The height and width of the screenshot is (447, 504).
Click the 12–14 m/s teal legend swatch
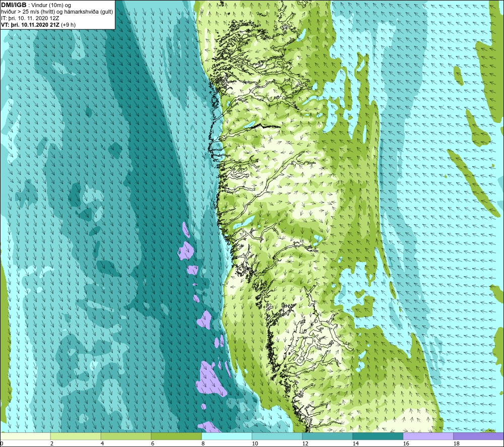(x=327, y=436)
